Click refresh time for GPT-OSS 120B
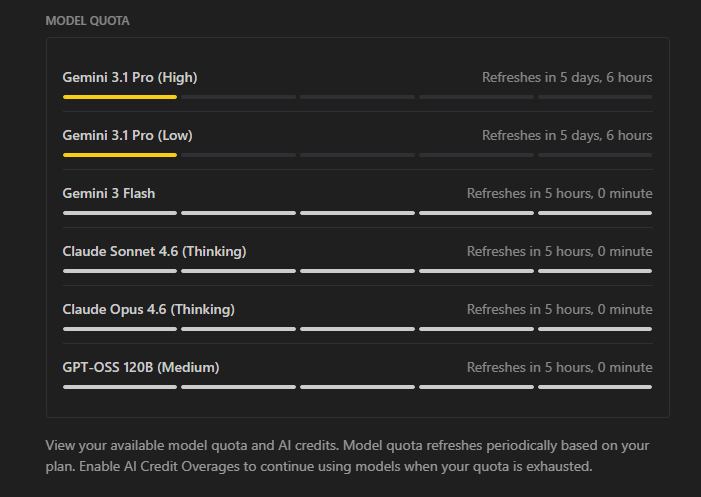The height and width of the screenshot is (497, 701). pos(559,367)
